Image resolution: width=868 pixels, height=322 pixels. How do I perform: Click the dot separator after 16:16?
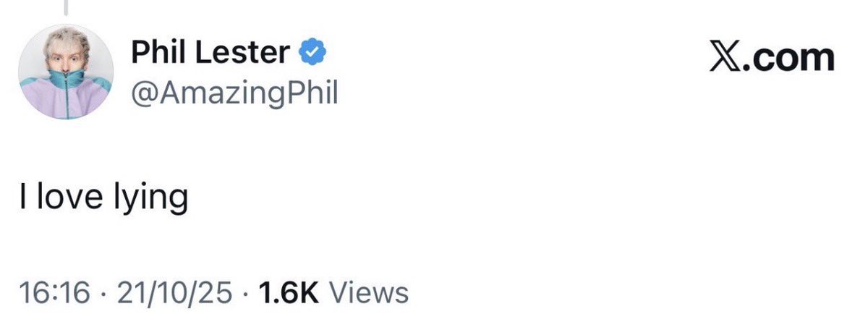(x=102, y=293)
